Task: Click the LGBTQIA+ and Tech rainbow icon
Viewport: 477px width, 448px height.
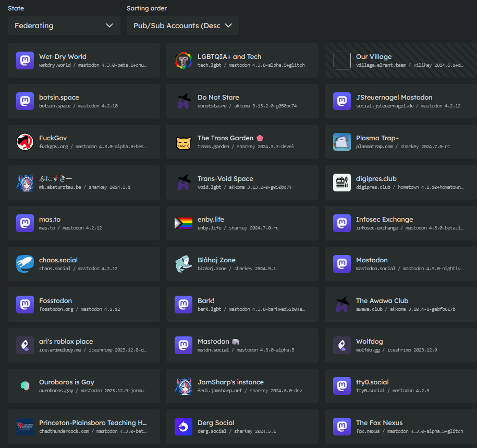Action: 184,60
